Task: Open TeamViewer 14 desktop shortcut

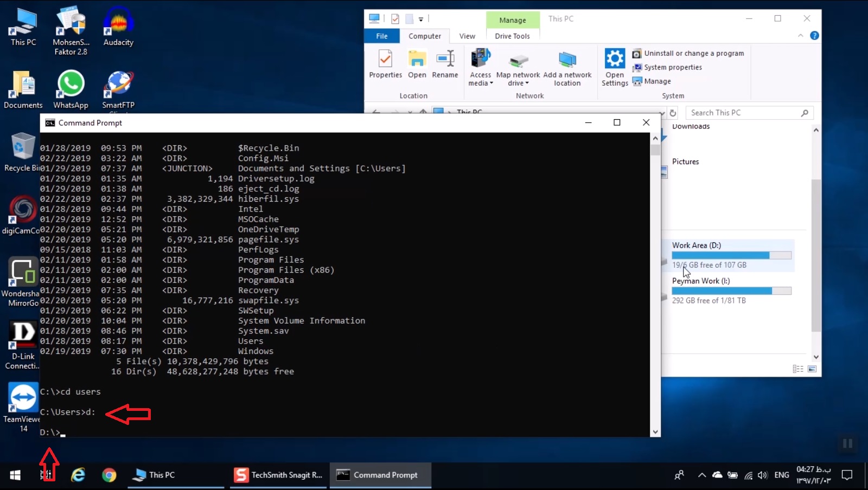Action: [22, 396]
